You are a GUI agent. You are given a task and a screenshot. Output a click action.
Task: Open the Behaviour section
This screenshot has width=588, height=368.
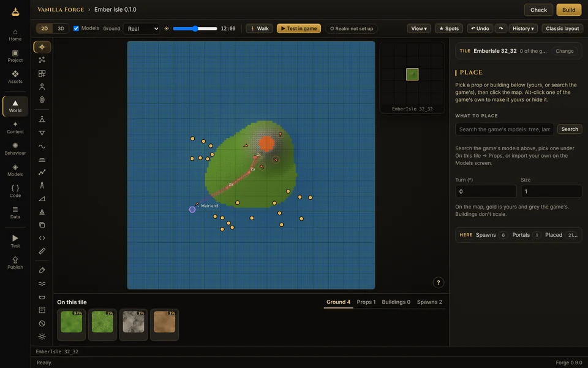click(15, 149)
